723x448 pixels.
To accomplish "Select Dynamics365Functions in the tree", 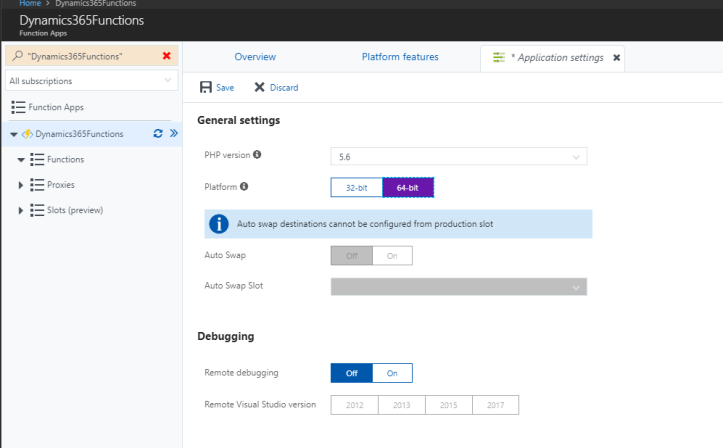I will [79, 134].
